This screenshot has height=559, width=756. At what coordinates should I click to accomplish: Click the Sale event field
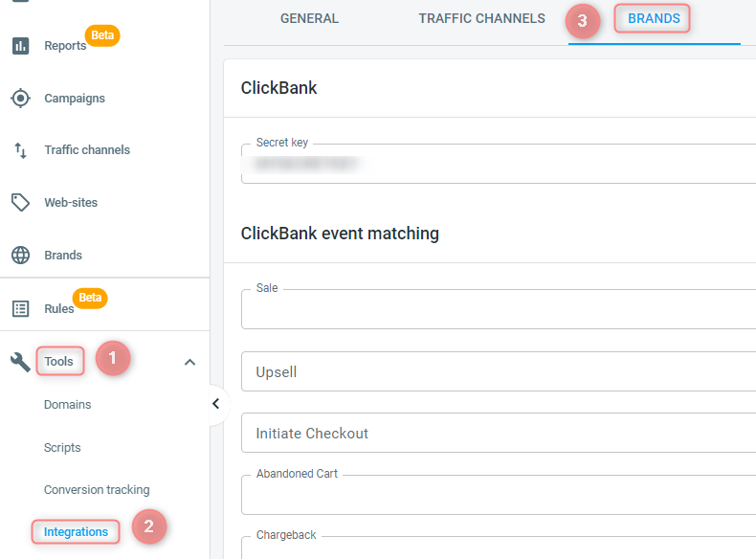coord(499,309)
